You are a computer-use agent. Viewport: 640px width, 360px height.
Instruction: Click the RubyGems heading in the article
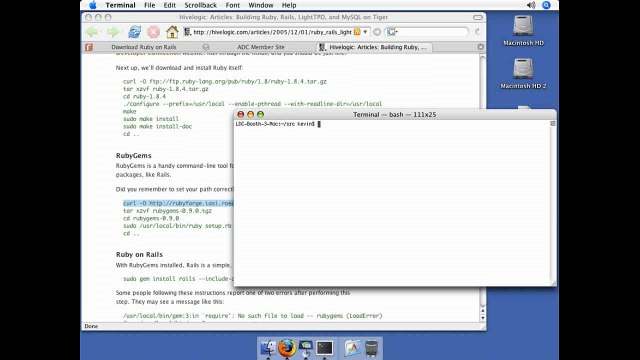[133, 156]
